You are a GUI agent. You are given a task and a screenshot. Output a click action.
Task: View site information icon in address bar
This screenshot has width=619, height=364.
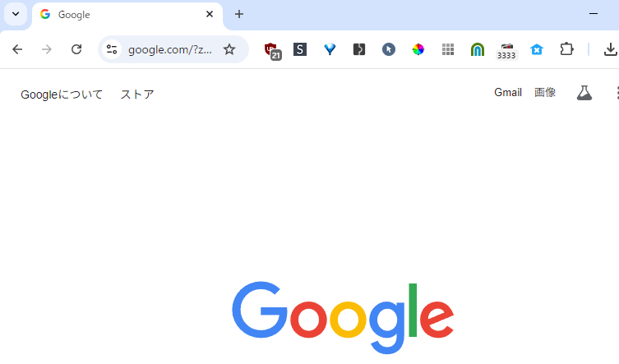112,49
